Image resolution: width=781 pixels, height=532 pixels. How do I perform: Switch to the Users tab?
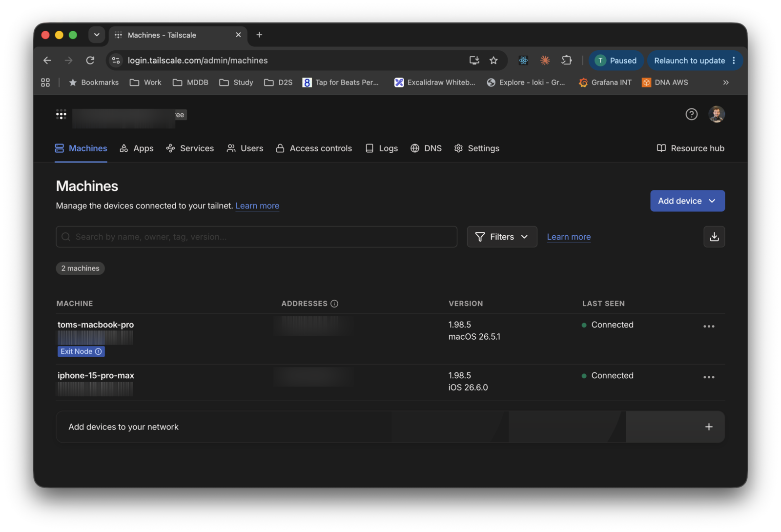click(245, 148)
